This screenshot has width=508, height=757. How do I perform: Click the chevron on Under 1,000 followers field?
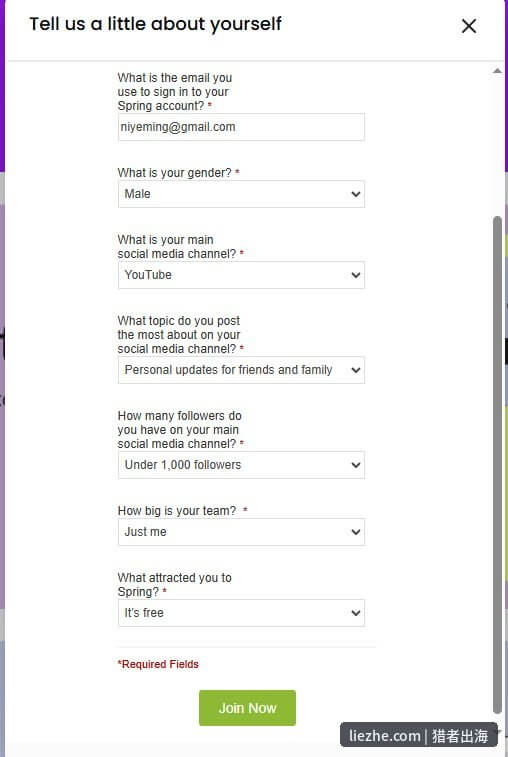click(356, 465)
